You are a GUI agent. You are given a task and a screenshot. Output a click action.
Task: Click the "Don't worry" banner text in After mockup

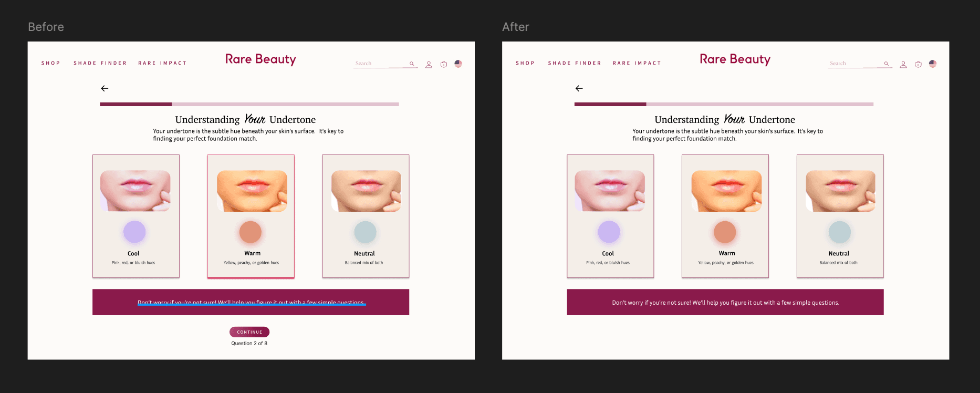(725, 303)
